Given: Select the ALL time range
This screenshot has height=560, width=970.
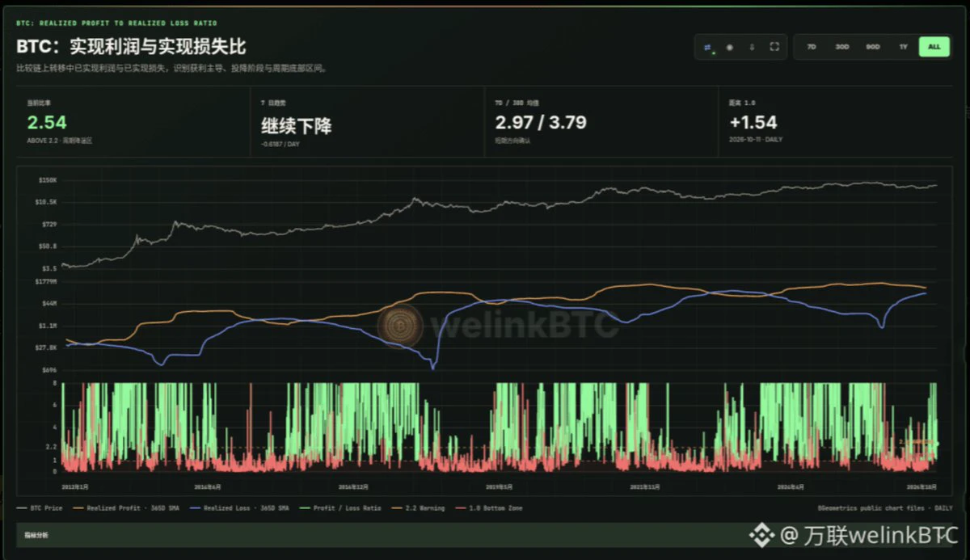Looking at the screenshot, I should click(934, 47).
